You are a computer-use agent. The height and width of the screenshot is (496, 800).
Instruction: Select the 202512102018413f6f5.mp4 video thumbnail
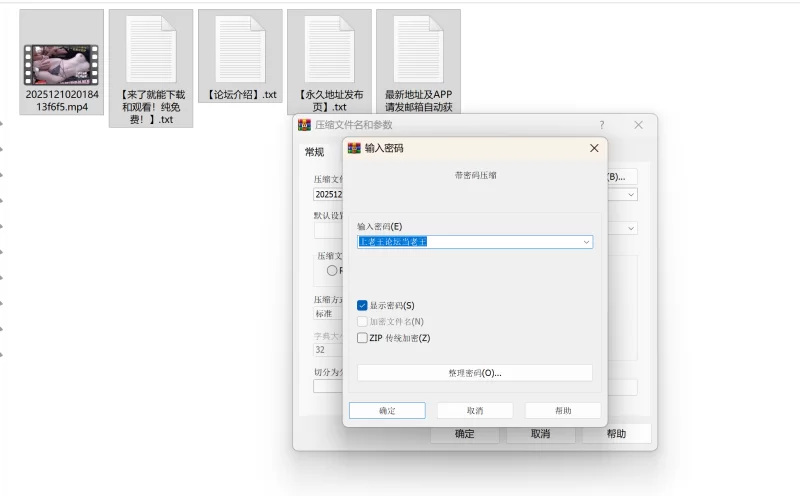click(61, 64)
